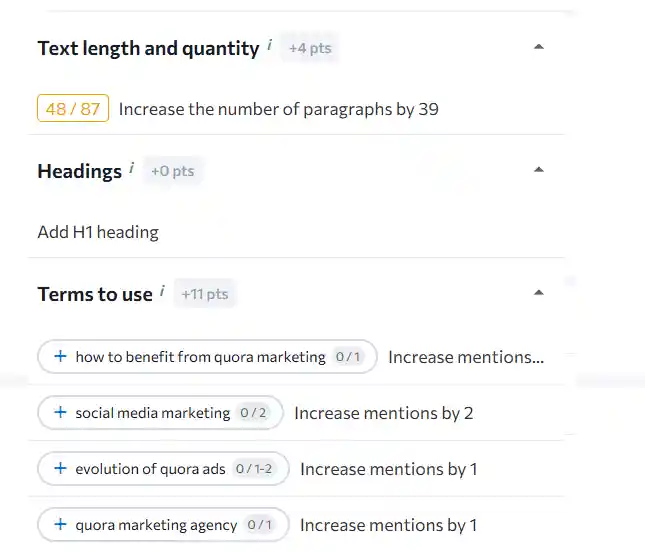Image resolution: width=645 pixels, height=552 pixels.
Task: Select the social media marketing term pill
Action: [160, 413]
